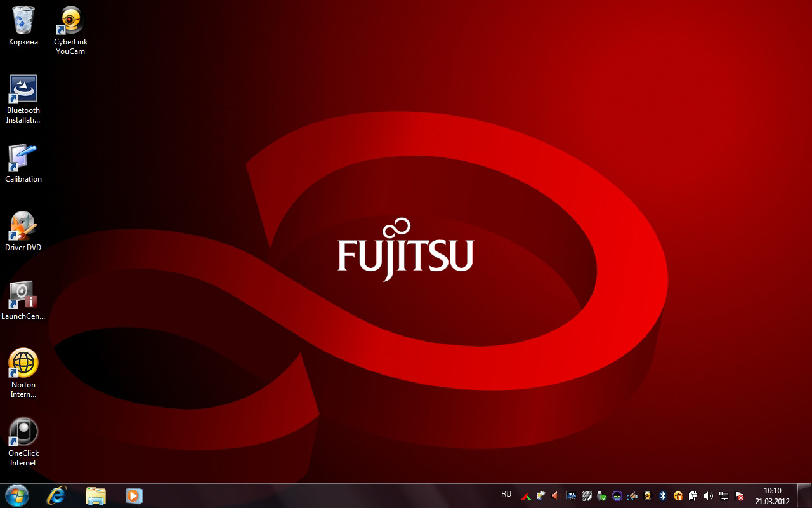The image size is (812, 508).
Task: Select the Calibration desktop shortcut
Action: pos(23,158)
